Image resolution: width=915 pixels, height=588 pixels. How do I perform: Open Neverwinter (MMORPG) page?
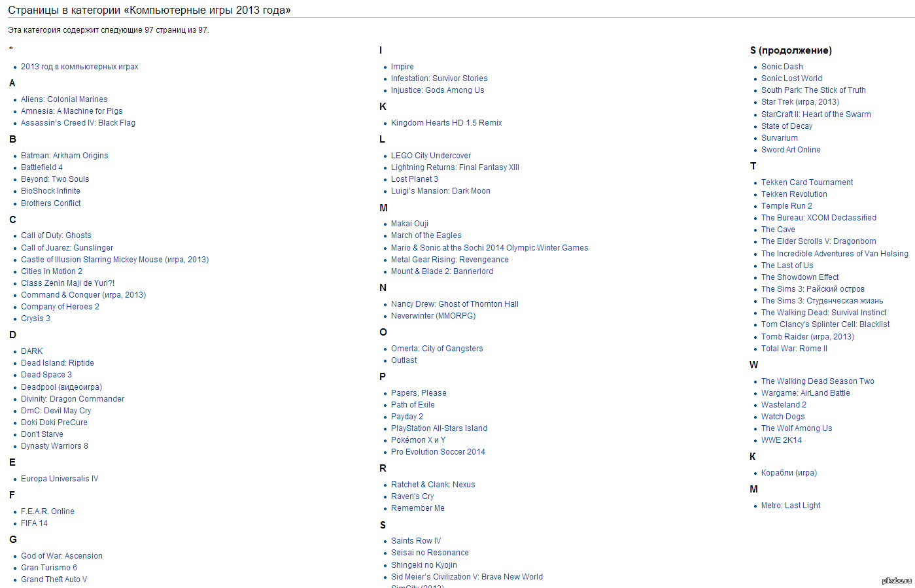(434, 316)
